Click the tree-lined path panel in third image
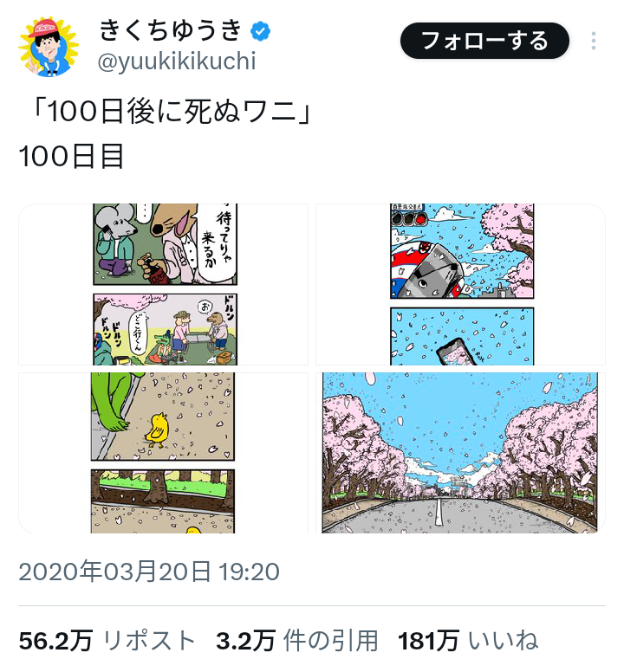The height and width of the screenshot is (672, 624). point(163,501)
